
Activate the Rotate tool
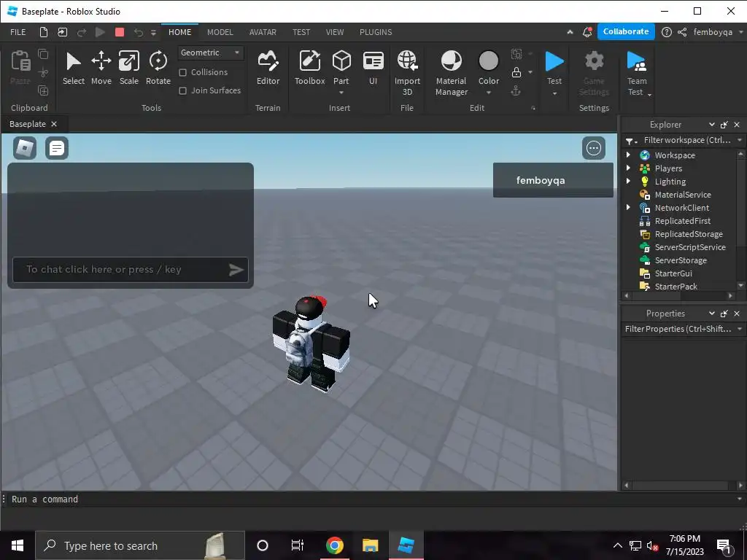pyautogui.click(x=158, y=68)
